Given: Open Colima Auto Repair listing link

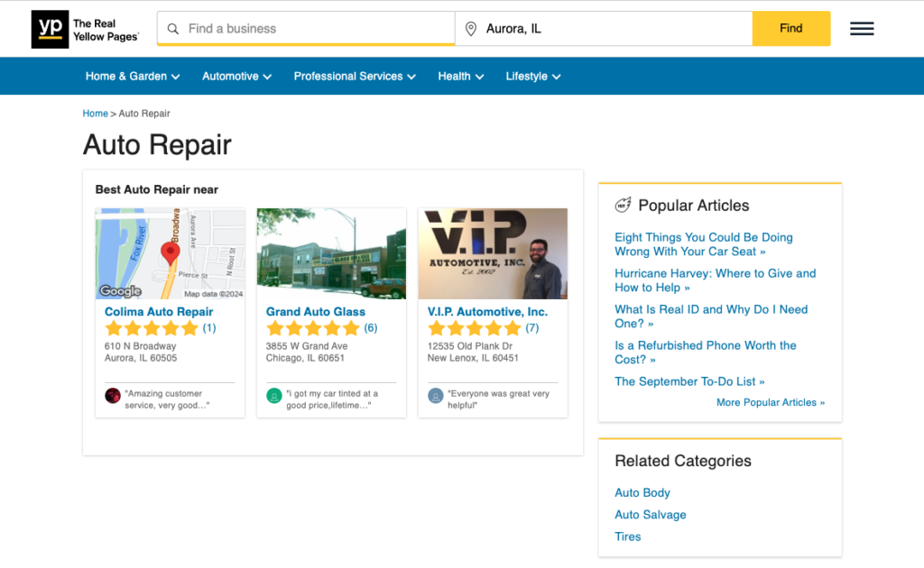Looking at the screenshot, I should coord(159,312).
